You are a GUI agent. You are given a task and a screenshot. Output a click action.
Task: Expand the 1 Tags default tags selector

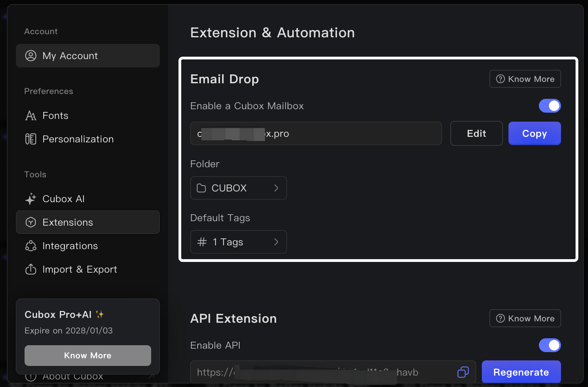pos(238,242)
